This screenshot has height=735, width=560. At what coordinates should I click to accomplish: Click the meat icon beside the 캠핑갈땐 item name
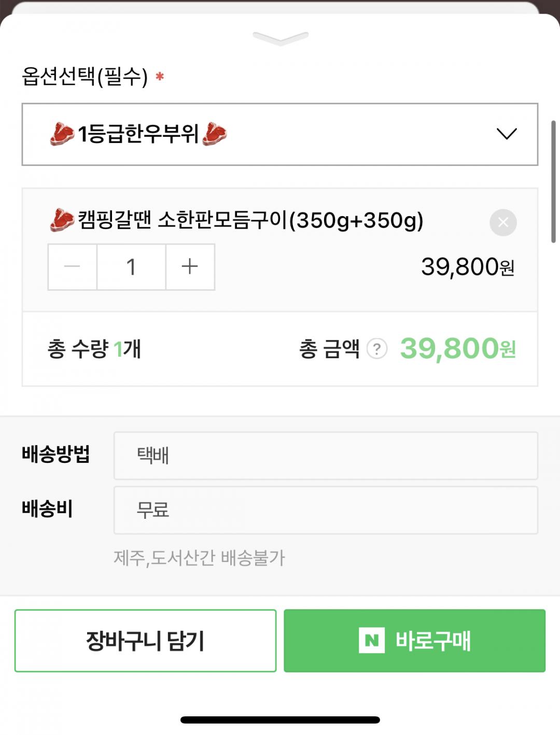62,220
